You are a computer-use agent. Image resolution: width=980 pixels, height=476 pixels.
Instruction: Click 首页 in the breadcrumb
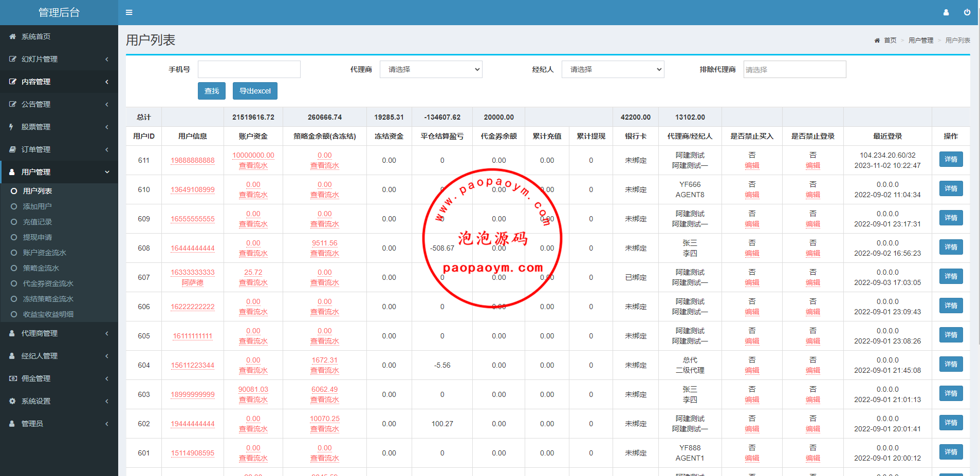(x=890, y=40)
